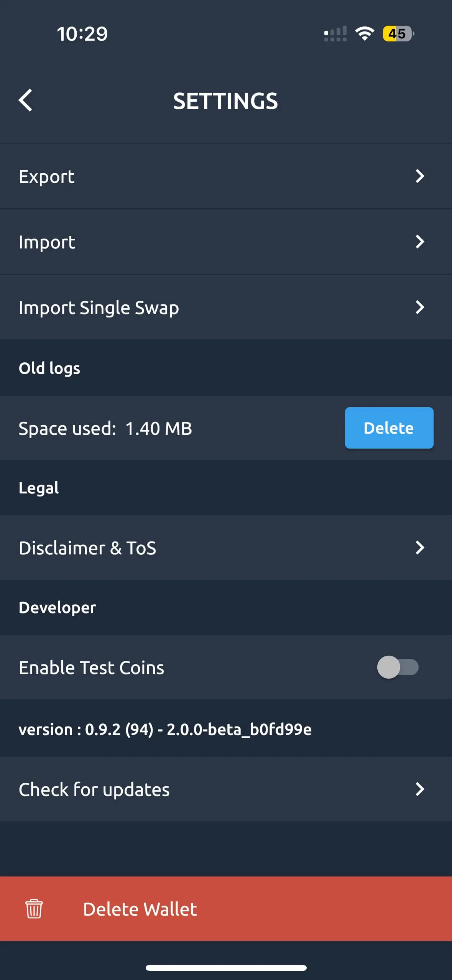Viewport: 452px width, 980px height.
Task: Tap the version number text
Action: click(165, 729)
